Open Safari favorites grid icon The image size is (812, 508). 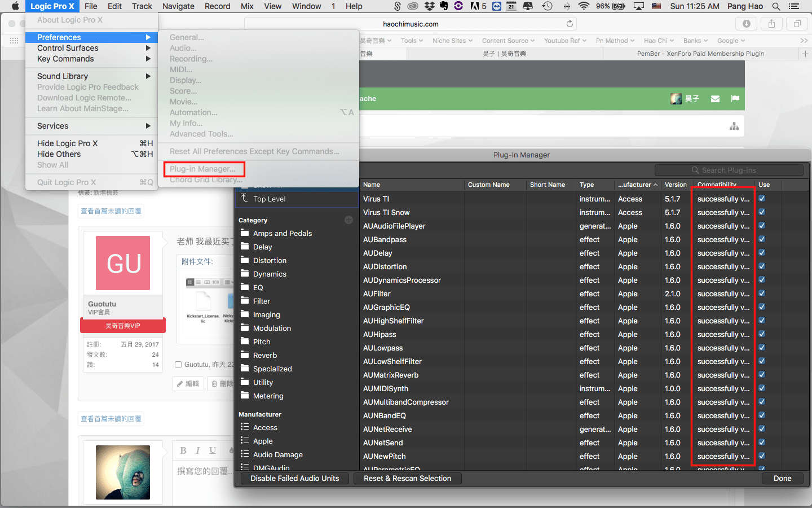click(x=14, y=41)
